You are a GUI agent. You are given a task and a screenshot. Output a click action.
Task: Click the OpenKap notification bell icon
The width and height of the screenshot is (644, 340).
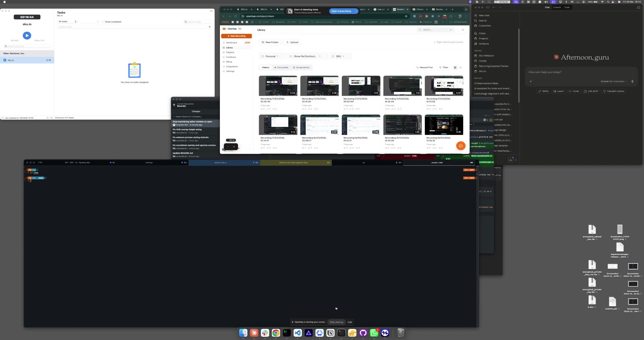[463, 30]
